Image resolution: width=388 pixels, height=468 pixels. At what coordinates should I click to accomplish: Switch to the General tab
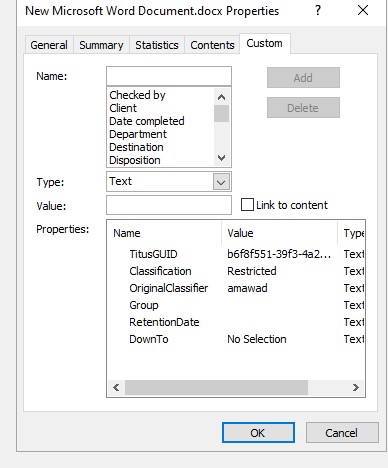click(x=49, y=45)
